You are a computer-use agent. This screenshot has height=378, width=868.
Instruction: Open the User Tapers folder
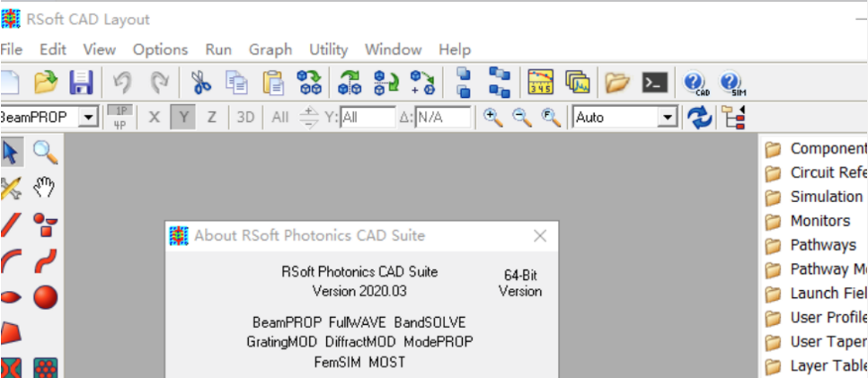click(815, 341)
